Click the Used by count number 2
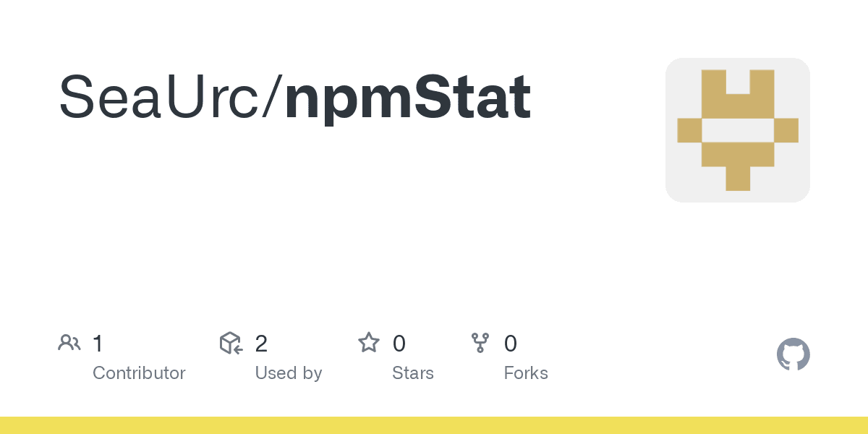868x434 pixels. tap(261, 344)
